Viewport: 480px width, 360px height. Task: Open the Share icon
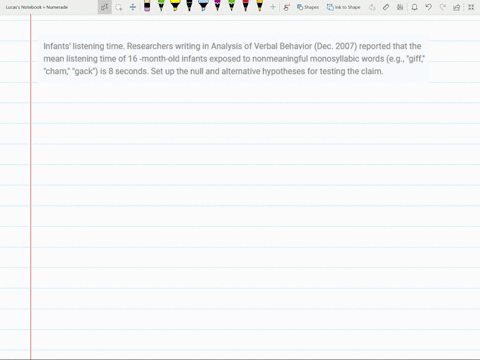[457, 7]
